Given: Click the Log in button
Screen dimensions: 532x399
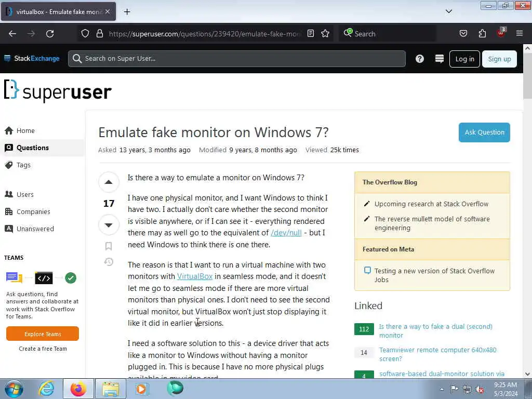Looking at the screenshot, I should (x=464, y=59).
